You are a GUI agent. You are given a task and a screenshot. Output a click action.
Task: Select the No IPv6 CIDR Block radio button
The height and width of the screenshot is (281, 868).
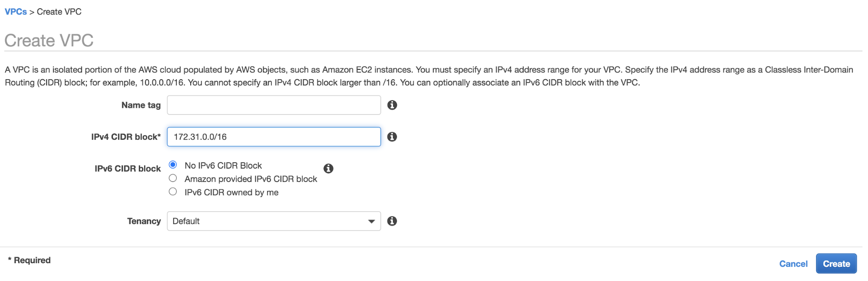tap(173, 164)
